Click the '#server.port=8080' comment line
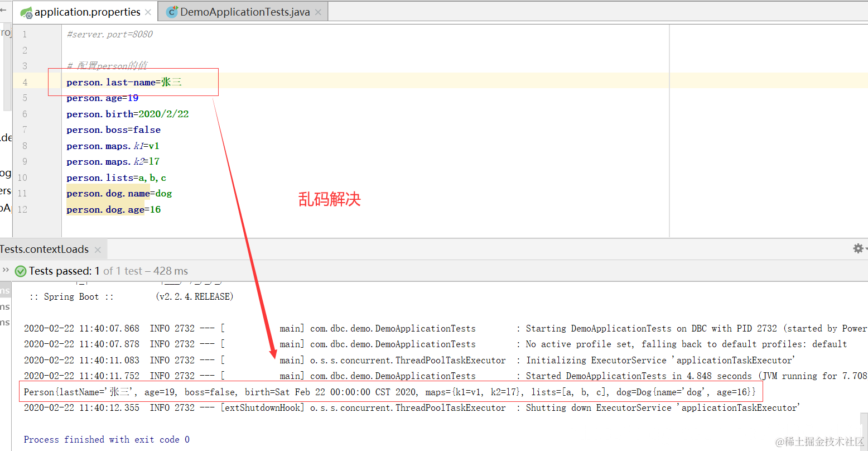868x451 pixels. pyautogui.click(x=110, y=34)
